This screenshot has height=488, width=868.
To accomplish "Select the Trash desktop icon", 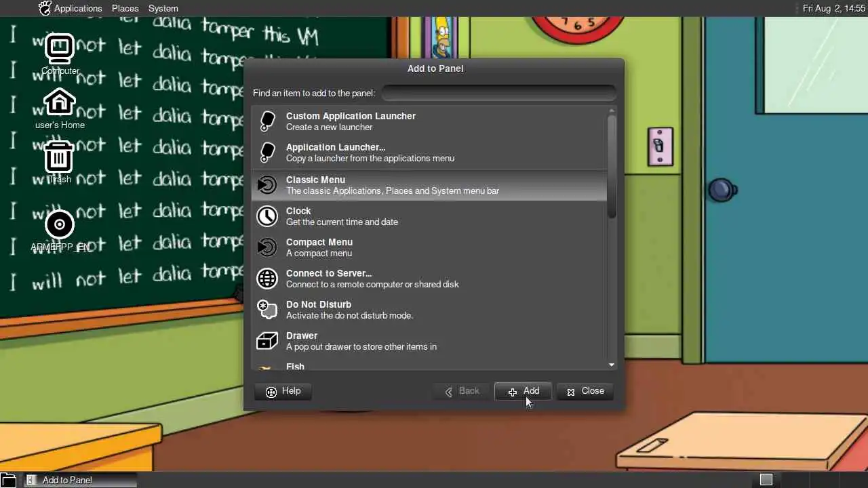I will tap(60, 157).
